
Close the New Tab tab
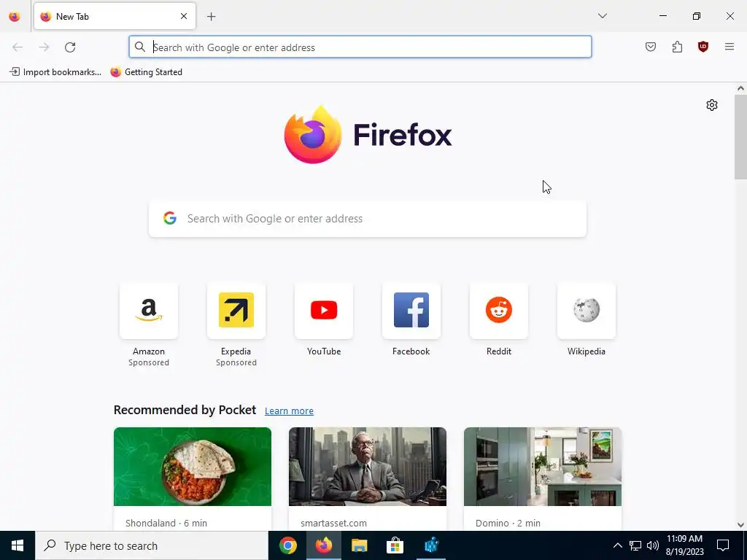[184, 16]
